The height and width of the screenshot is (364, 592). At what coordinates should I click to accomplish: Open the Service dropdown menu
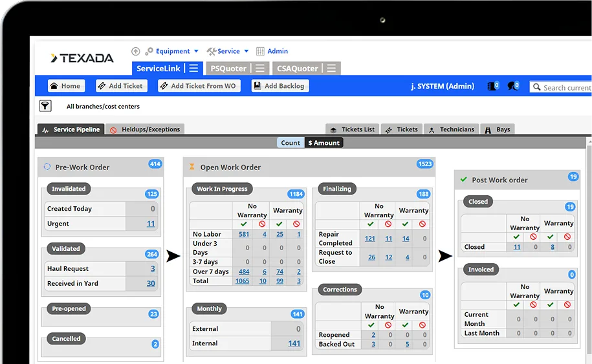point(228,51)
